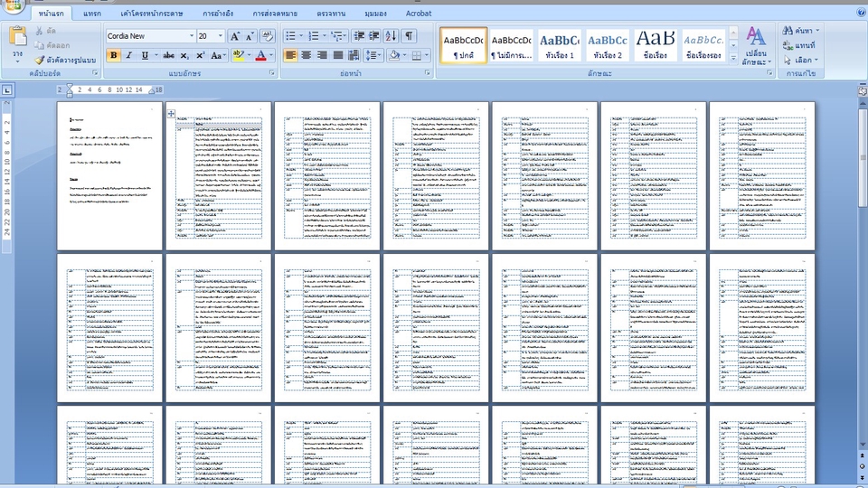Click the Thai Distributed alignment icon

pos(354,55)
